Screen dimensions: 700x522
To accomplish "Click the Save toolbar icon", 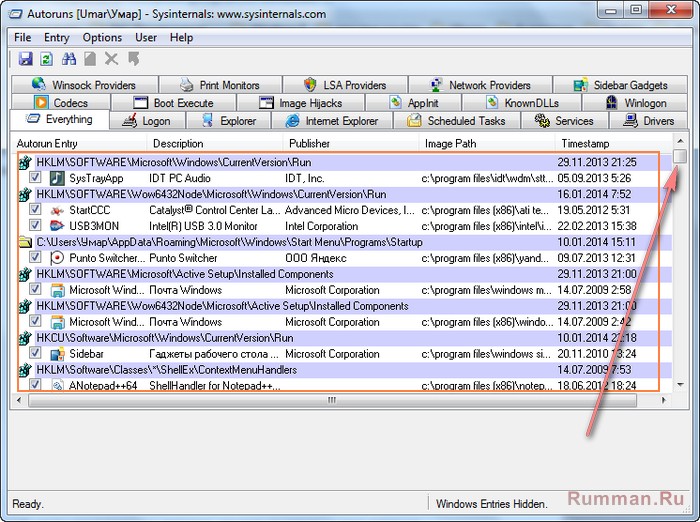I will coord(26,59).
